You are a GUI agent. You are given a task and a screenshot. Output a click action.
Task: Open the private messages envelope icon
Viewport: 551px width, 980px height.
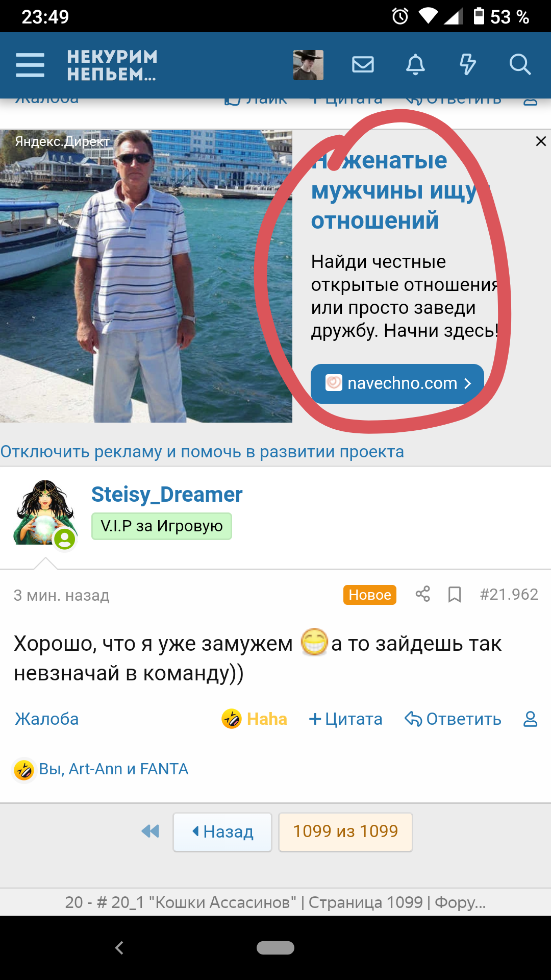pyautogui.click(x=363, y=64)
